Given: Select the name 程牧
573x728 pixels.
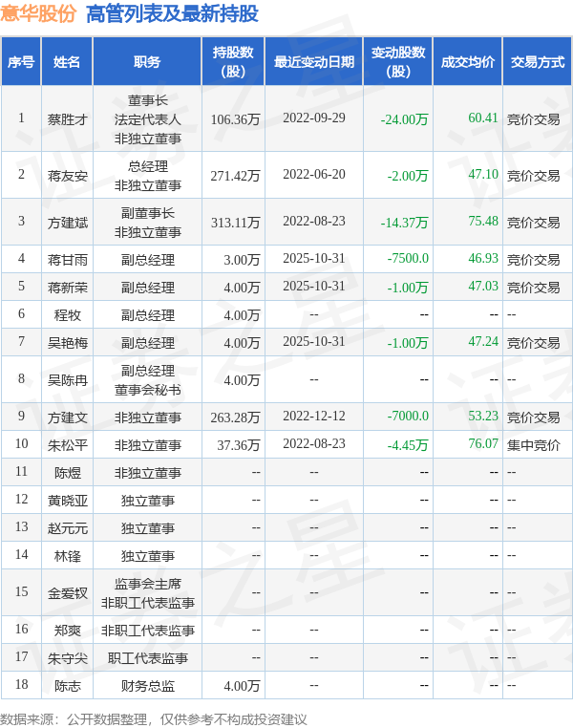Looking at the screenshot, I should tap(67, 315).
